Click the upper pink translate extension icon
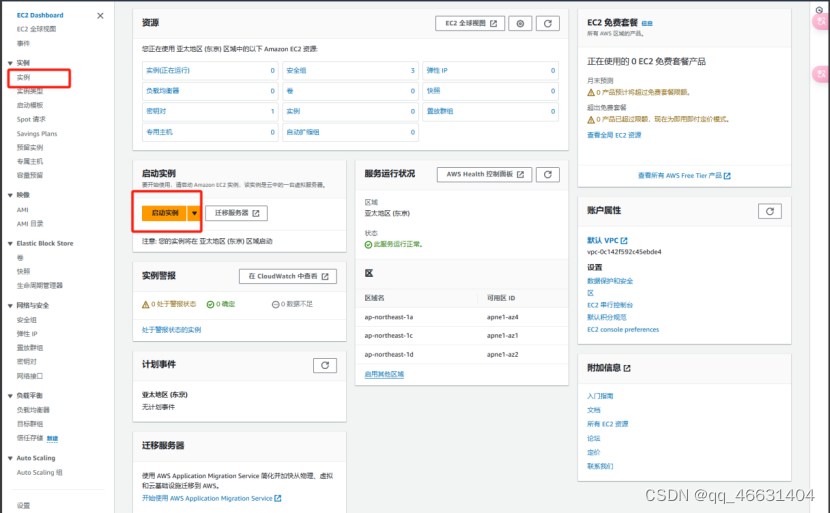This screenshot has width=830, height=513. tap(821, 21)
